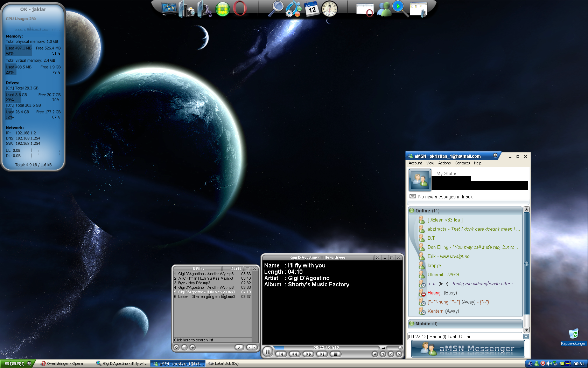Viewport: 588px width, 368px height.
Task: Open chat with busy contact Hoang
Action: 438,293
